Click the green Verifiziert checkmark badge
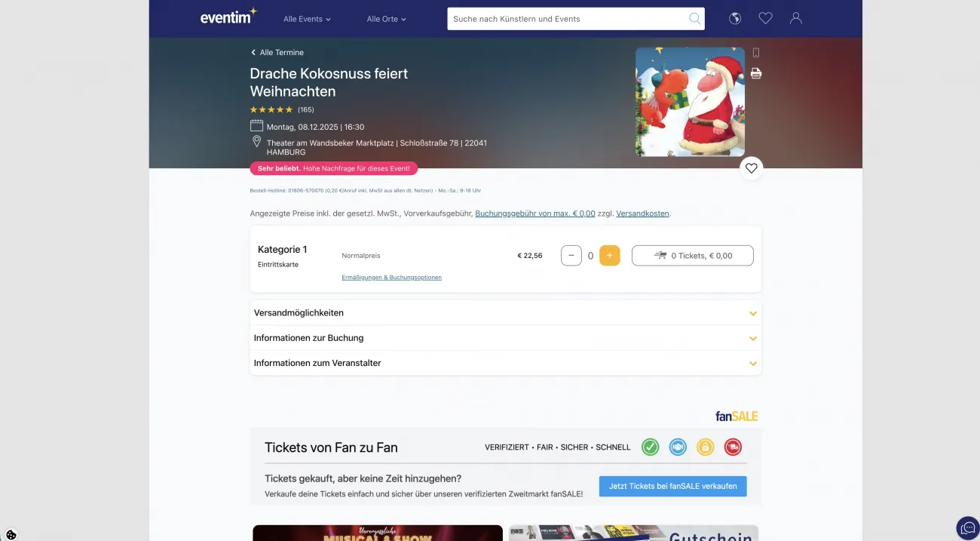Viewport: 980px width, 541px height. (x=650, y=447)
